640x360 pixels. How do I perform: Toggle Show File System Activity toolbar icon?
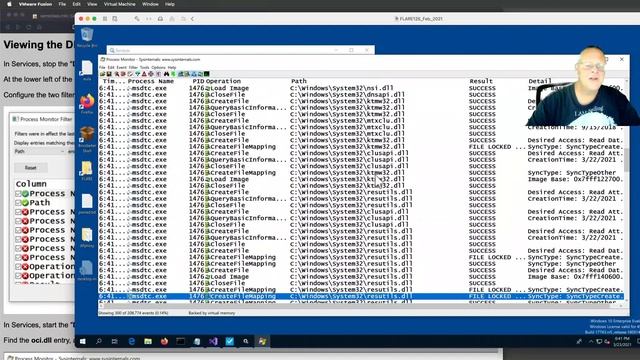[187, 74]
